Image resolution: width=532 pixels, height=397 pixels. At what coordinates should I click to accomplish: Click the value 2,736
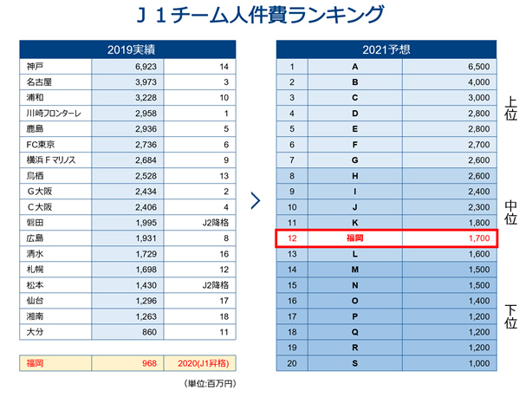(146, 145)
